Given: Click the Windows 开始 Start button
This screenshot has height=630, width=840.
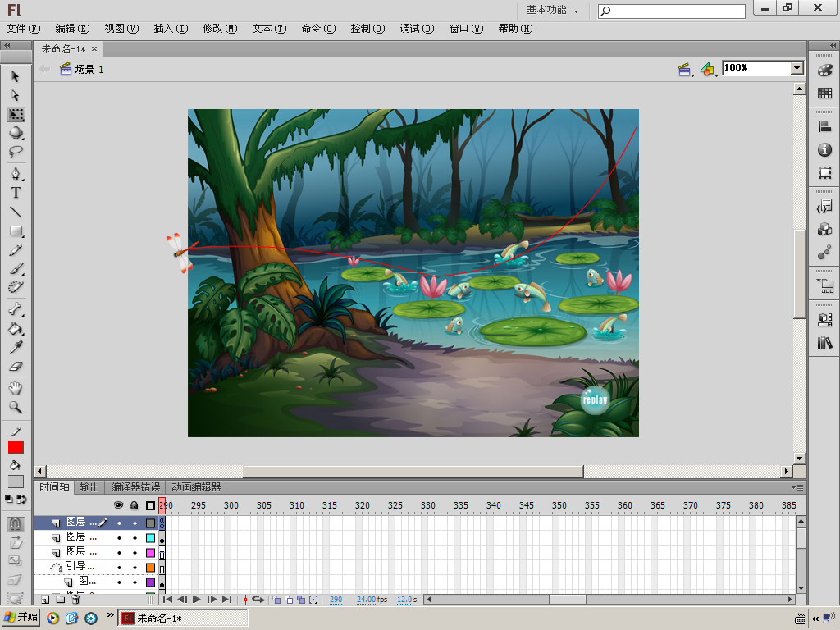Looking at the screenshot, I should (x=21, y=618).
